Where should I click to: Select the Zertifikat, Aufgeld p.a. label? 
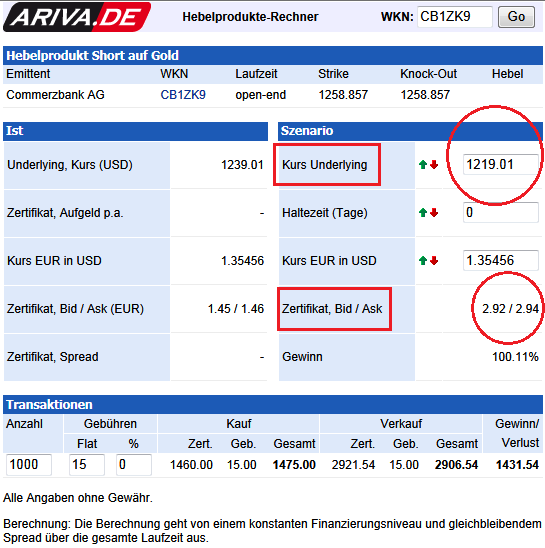pyautogui.click(x=65, y=212)
